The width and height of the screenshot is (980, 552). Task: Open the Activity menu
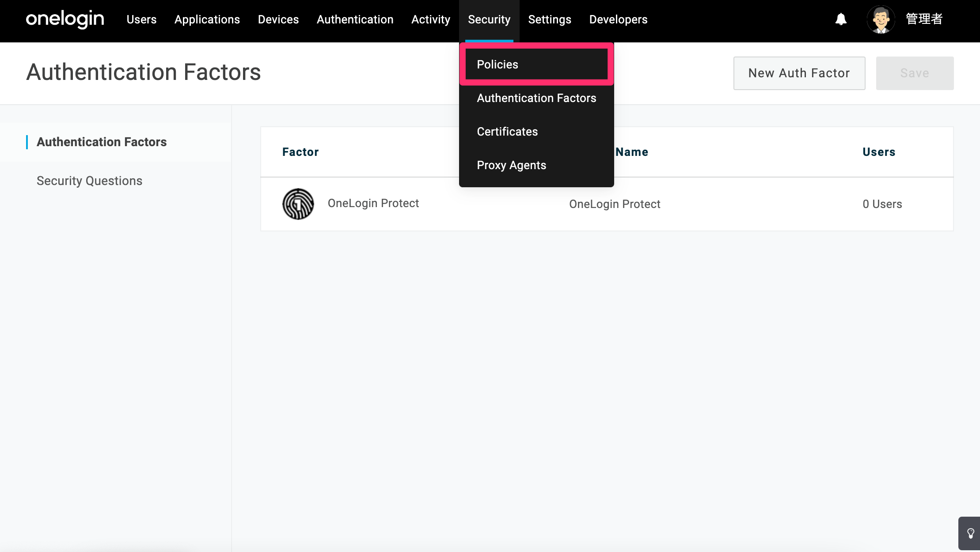tap(431, 19)
